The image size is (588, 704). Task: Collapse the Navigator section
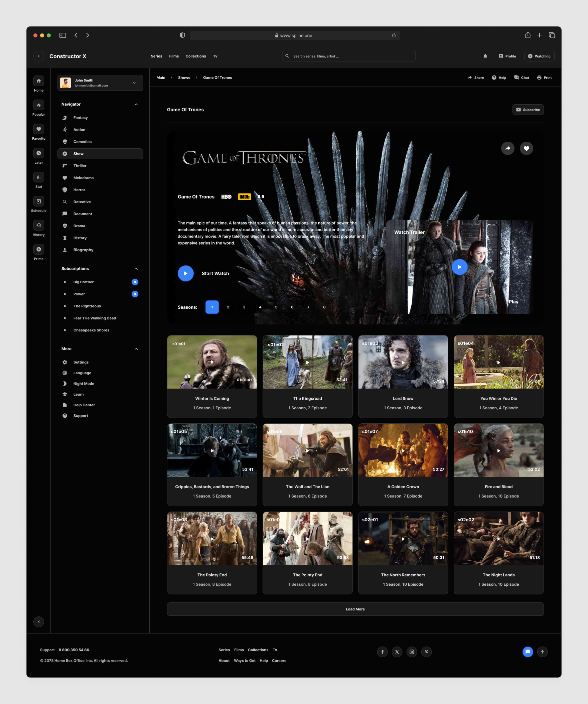(136, 104)
